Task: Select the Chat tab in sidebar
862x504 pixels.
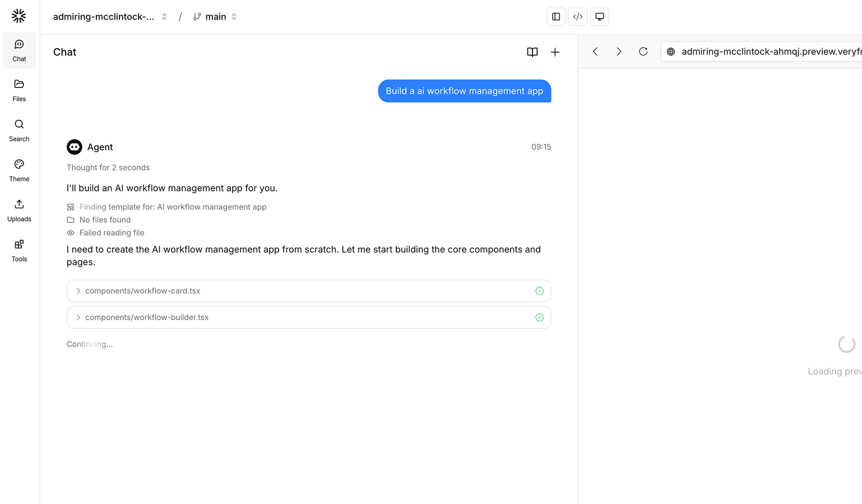Action: 19,50
